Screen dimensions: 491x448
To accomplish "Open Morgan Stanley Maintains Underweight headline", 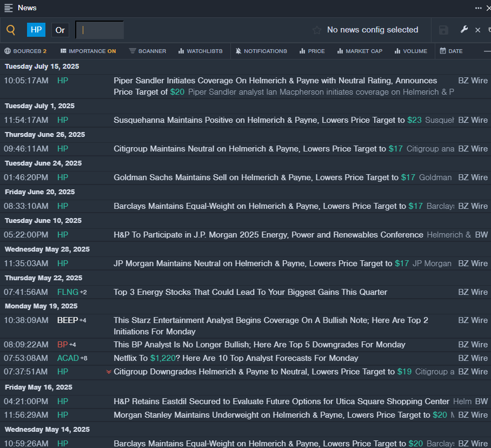I will [x=280, y=415].
